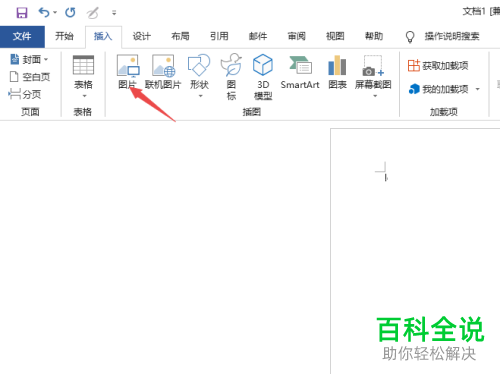Switch to the 审阅 tab
This screenshot has width=500, height=374.
297,36
